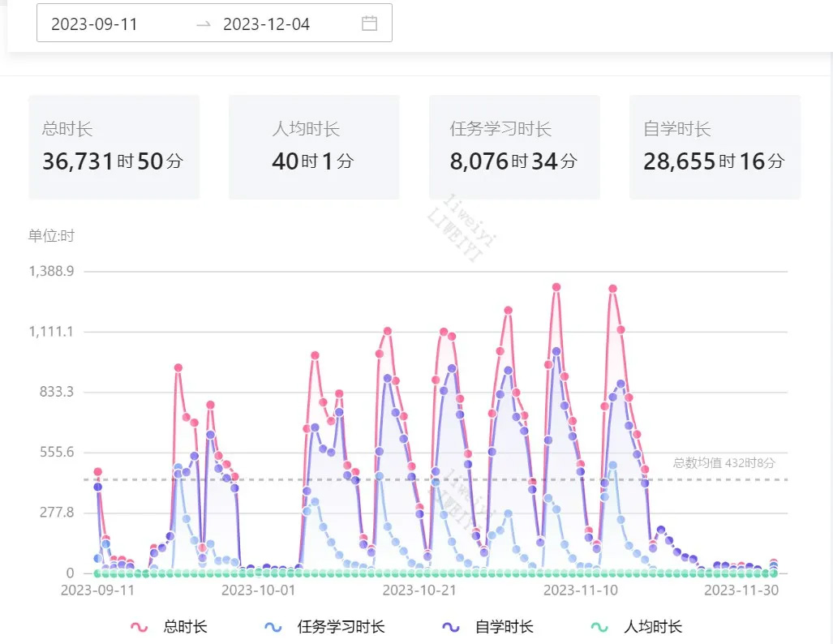Click the 2023-10-21 x-axis date label
Image resolution: width=833 pixels, height=644 pixels.
(x=419, y=590)
